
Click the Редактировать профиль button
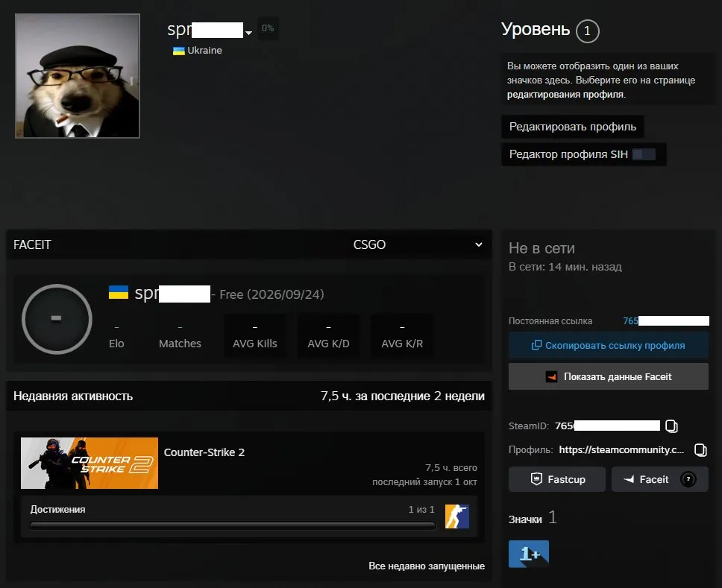[x=572, y=127]
